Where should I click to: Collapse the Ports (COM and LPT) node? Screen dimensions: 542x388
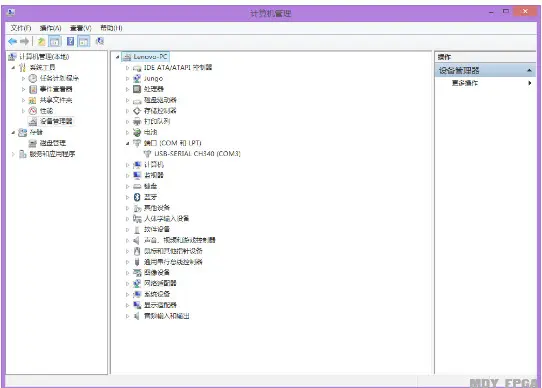pos(127,143)
